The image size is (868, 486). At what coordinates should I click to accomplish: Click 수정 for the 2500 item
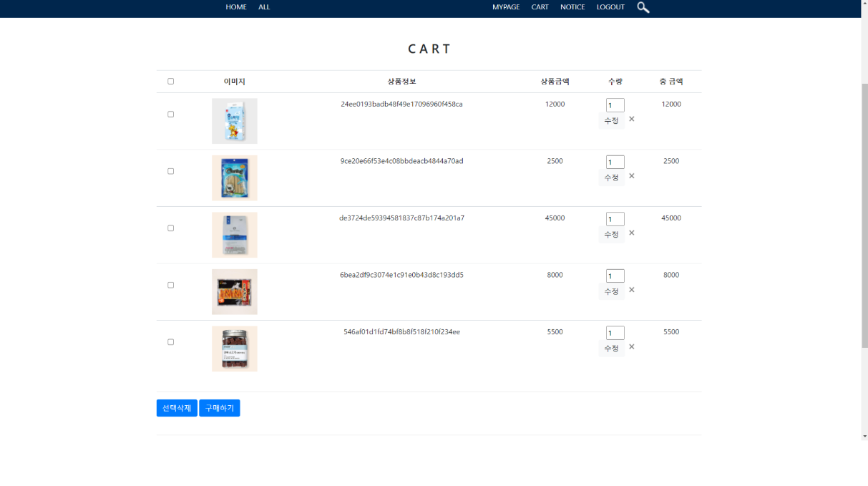pos(611,178)
